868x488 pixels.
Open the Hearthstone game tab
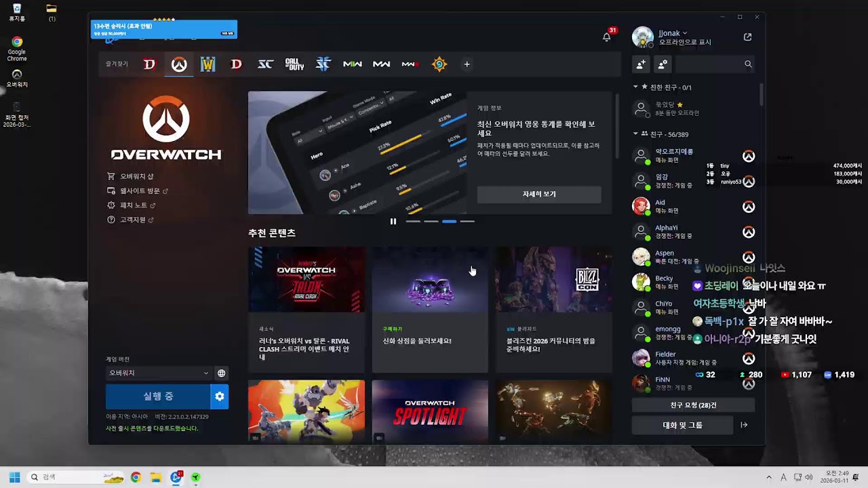tap(439, 64)
